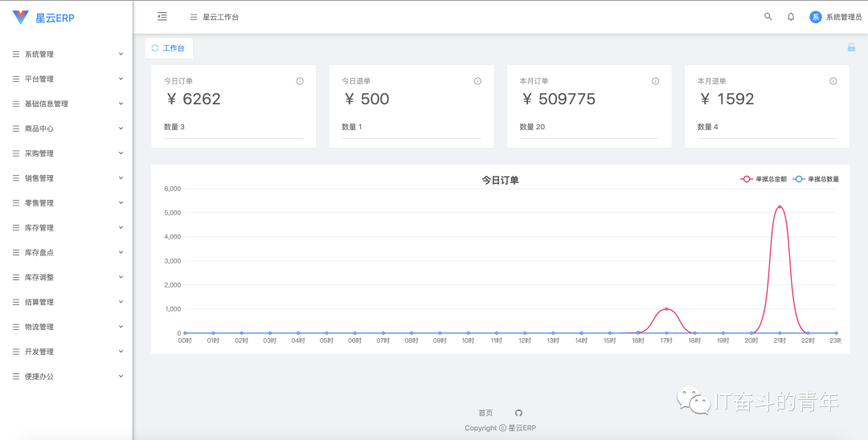Toggle 单据总数量 series in chart legend
Image resolution: width=868 pixels, height=440 pixels.
click(816, 179)
